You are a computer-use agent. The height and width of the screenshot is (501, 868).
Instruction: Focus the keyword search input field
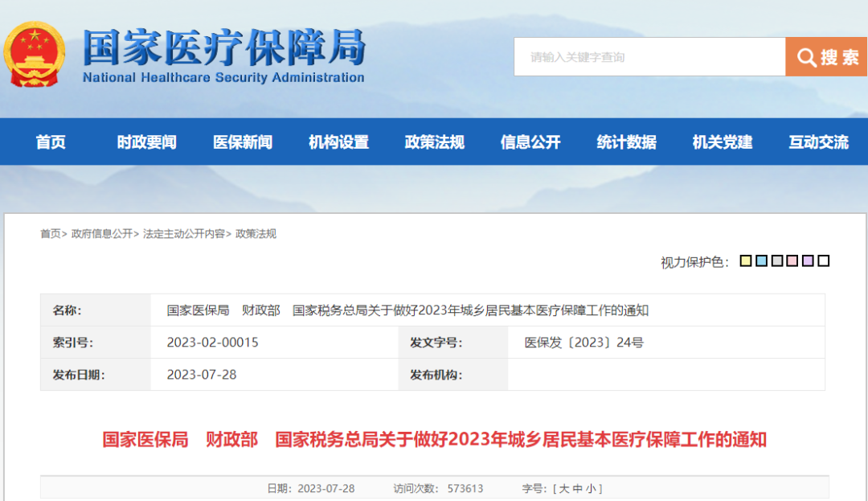click(649, 57)
